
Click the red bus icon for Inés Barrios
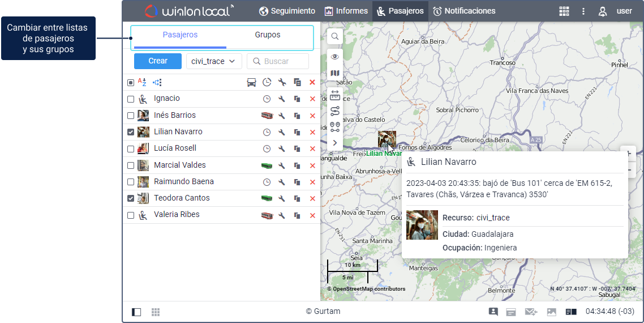(267, 116)
